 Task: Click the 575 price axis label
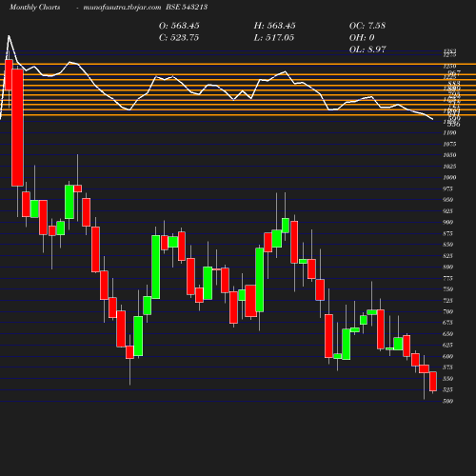(x=448, y=367)
